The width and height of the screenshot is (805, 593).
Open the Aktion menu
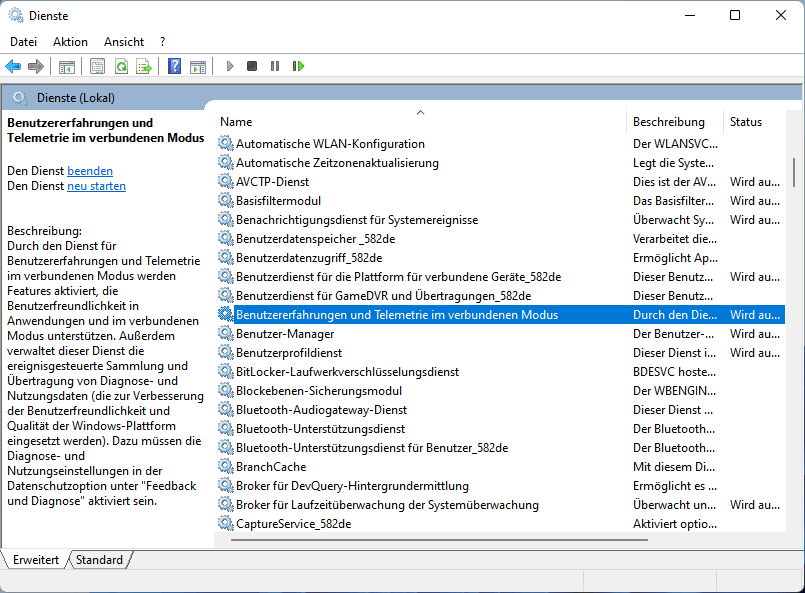pyautogui.click(x=70, y=42)
